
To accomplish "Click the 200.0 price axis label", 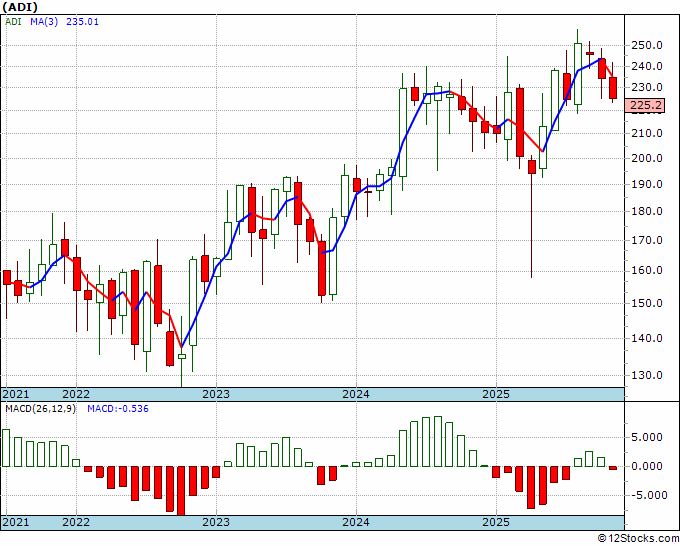I will (x=647, y=158).
